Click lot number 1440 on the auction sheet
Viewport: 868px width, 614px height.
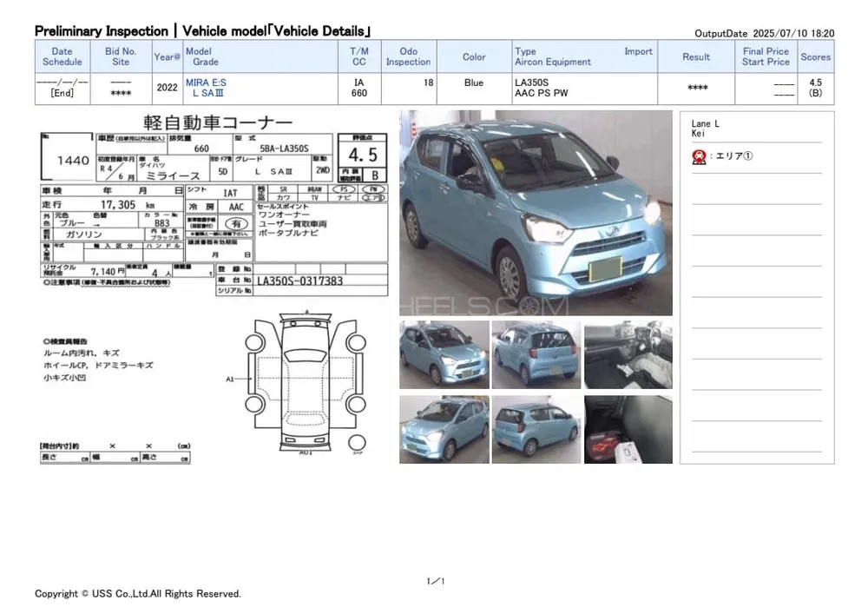[x=73, y=161]
